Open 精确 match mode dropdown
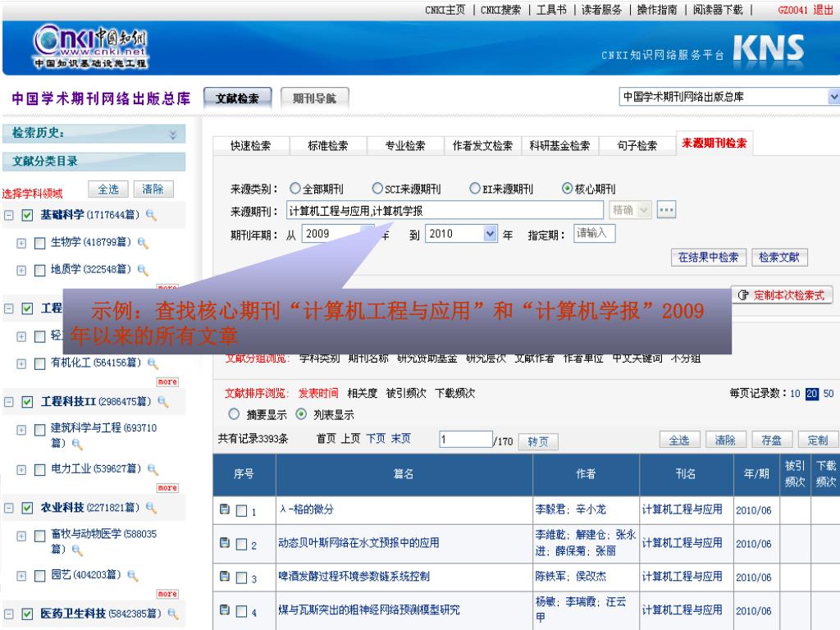 point(645,210)
